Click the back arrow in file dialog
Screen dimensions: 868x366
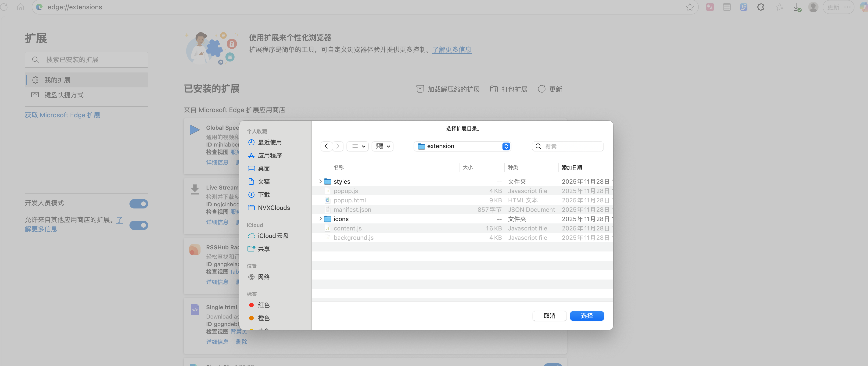[x=326, y=146]
